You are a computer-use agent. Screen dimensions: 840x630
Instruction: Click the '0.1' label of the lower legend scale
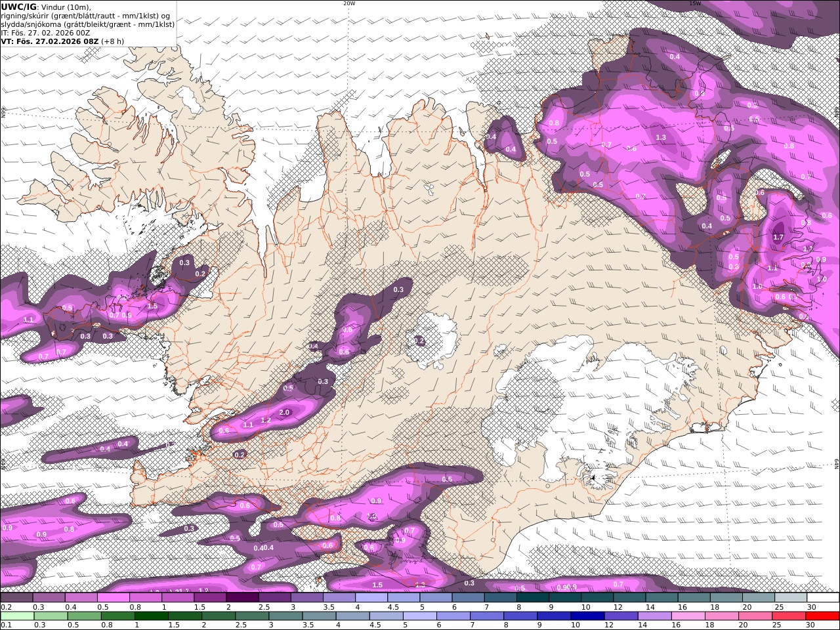point(5,625)
